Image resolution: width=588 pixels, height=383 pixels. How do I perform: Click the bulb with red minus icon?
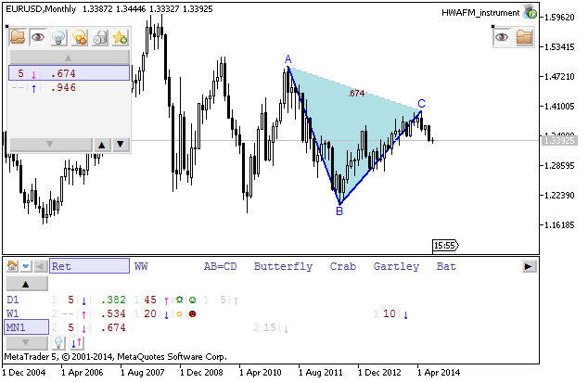point(79,37)
